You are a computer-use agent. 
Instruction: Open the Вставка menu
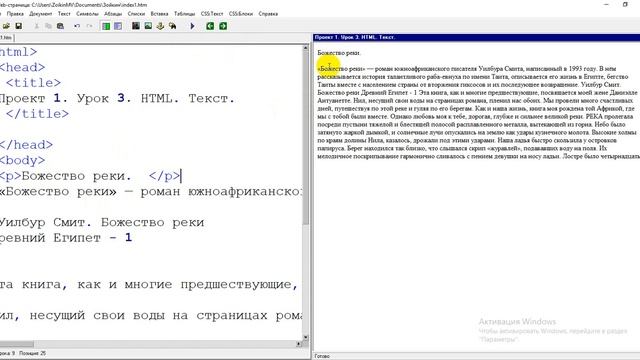[159, 14]
